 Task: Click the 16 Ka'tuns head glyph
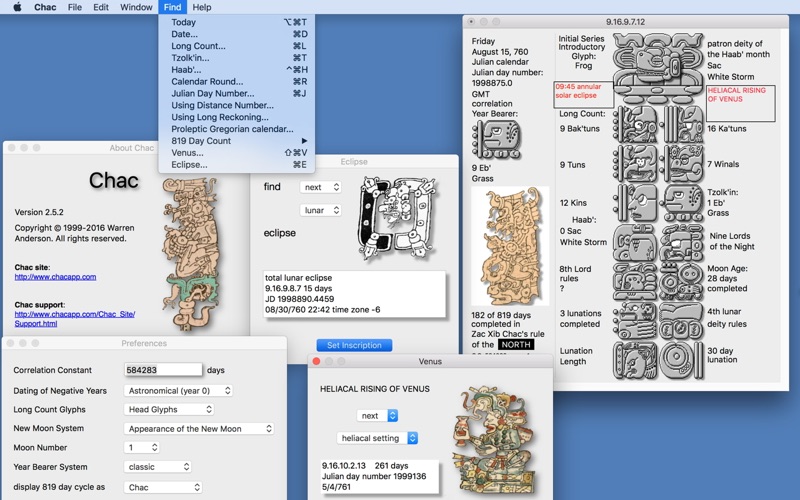click(683, 124)
